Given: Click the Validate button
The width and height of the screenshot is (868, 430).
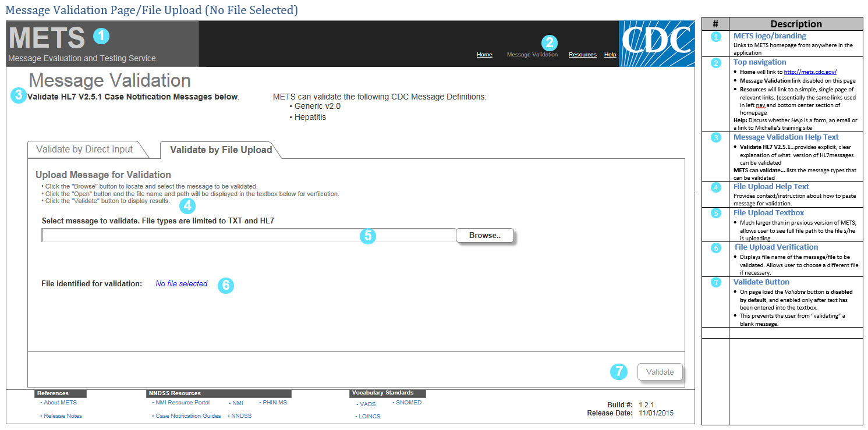Looking at the screenshot, I should click(660, 372).
